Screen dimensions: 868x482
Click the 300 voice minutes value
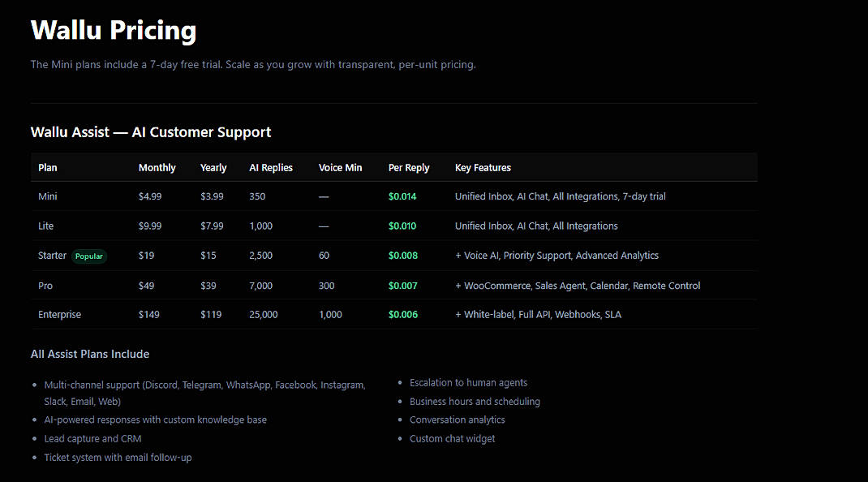(327, 286)
